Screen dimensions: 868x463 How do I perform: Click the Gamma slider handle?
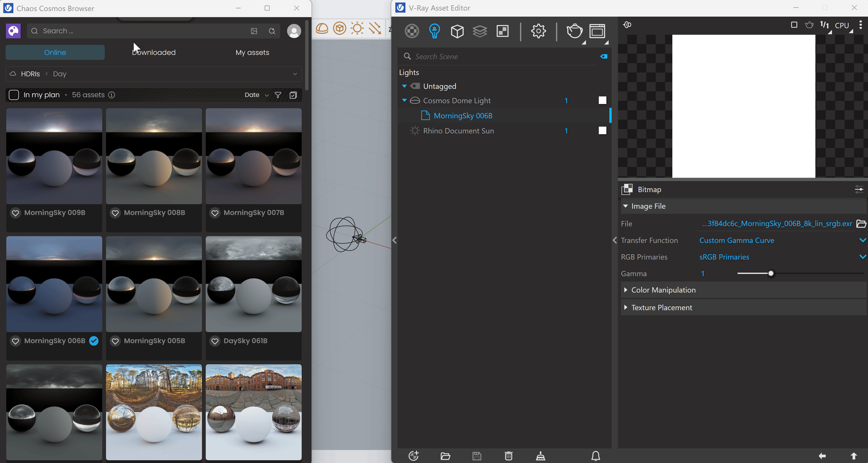(x=771, y=273)
